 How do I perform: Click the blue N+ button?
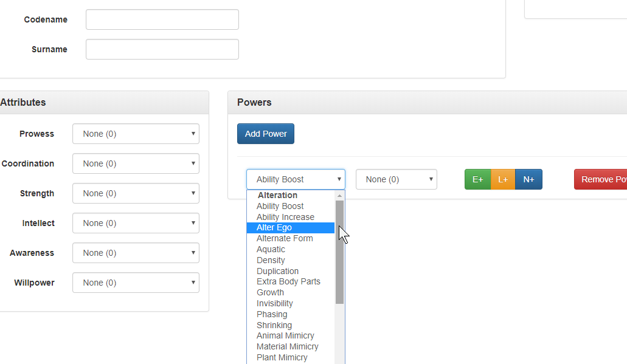[528, 179]
